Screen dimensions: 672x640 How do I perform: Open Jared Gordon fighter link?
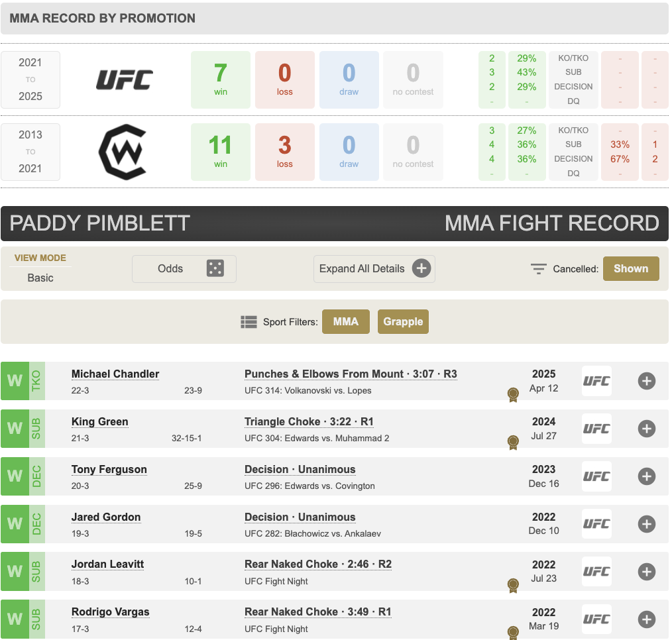tap(106, 517)
